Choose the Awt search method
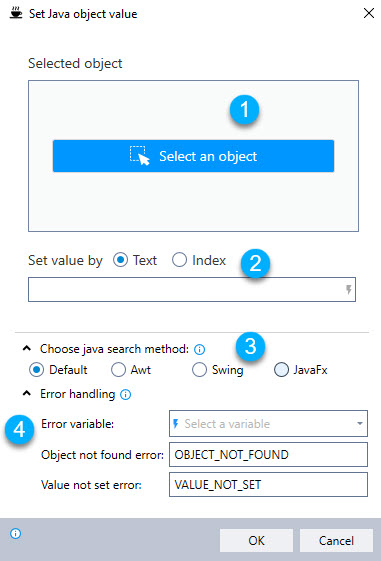Image resolution: width=381 pixels, height=561 pixels. (x=131, y=370)
